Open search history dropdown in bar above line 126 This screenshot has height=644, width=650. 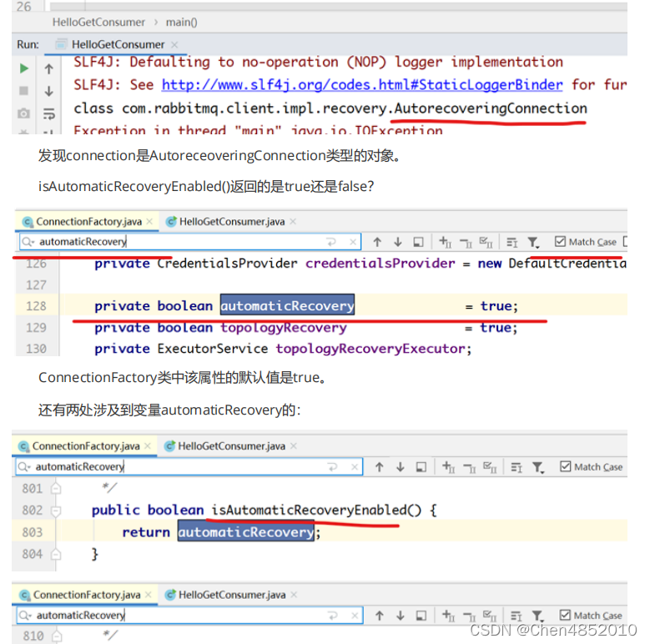coord(28,242)
